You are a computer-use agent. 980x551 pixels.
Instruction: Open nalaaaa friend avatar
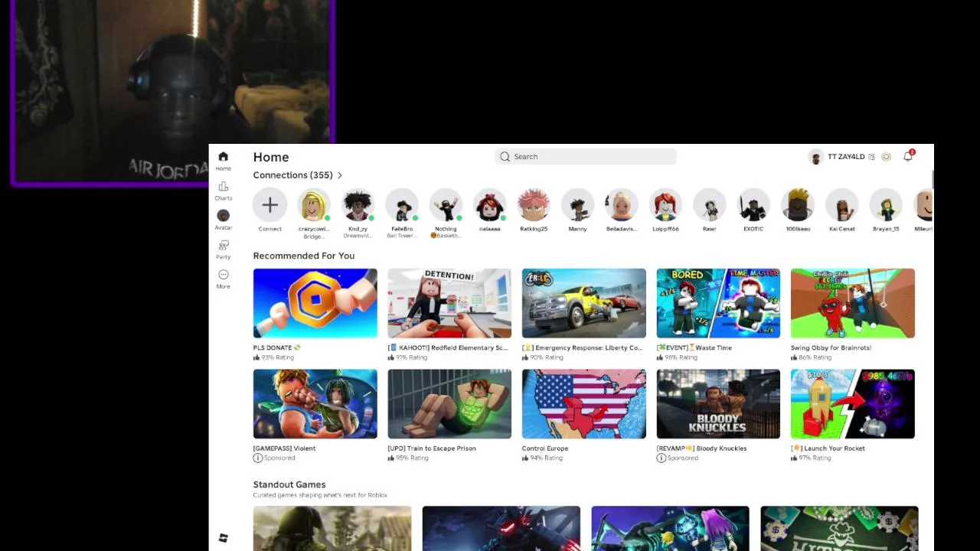click(489, 205)
